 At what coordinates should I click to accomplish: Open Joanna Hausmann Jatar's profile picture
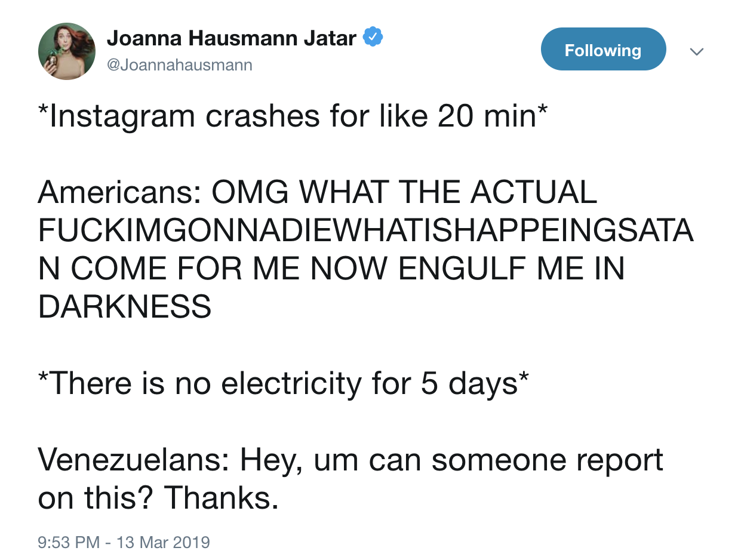click(x=66, y=51)
